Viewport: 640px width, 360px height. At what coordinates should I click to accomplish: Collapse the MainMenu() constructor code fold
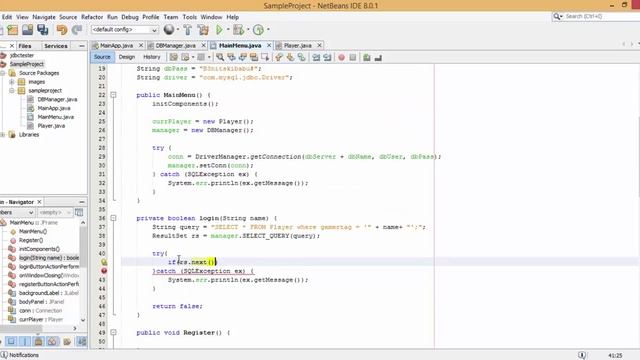(x=113, y=95)
